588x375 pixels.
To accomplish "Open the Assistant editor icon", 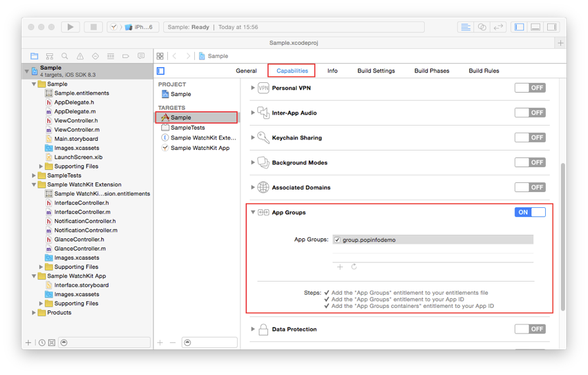I will pos(482,27).
